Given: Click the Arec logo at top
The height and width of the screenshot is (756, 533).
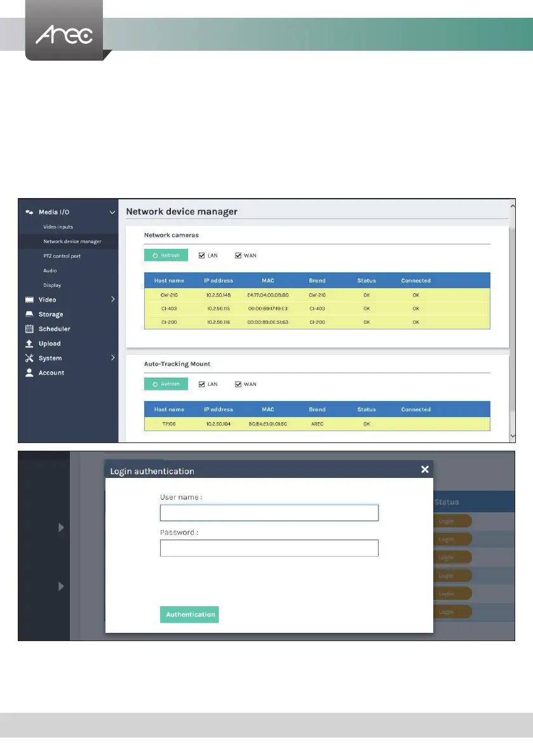Looking at the screenshot, I should click(x=64, y=35).
